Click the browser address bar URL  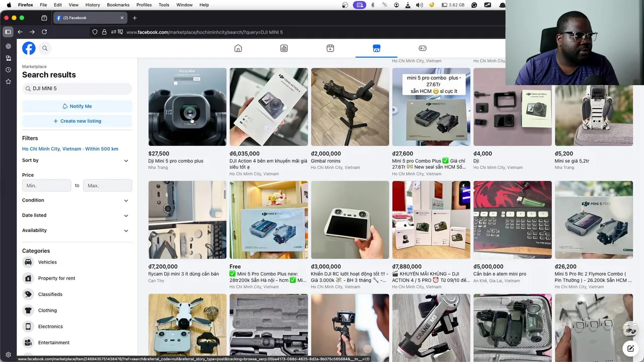point(204,32)
